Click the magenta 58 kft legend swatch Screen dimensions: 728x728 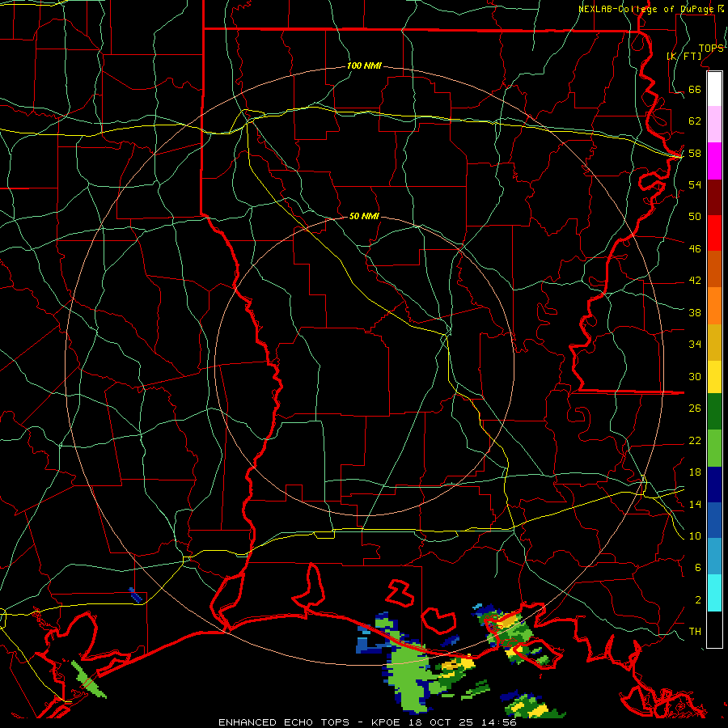click(x=714, y=161)
